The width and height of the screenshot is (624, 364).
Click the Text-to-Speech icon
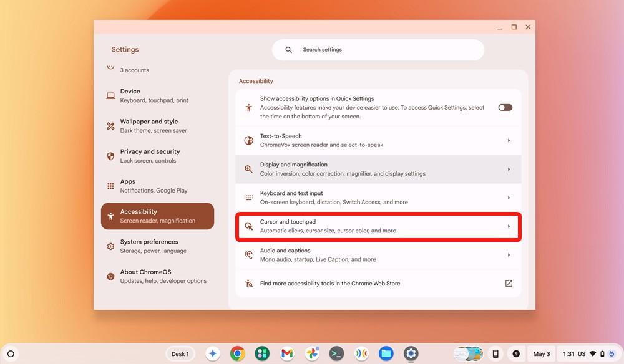249,140
